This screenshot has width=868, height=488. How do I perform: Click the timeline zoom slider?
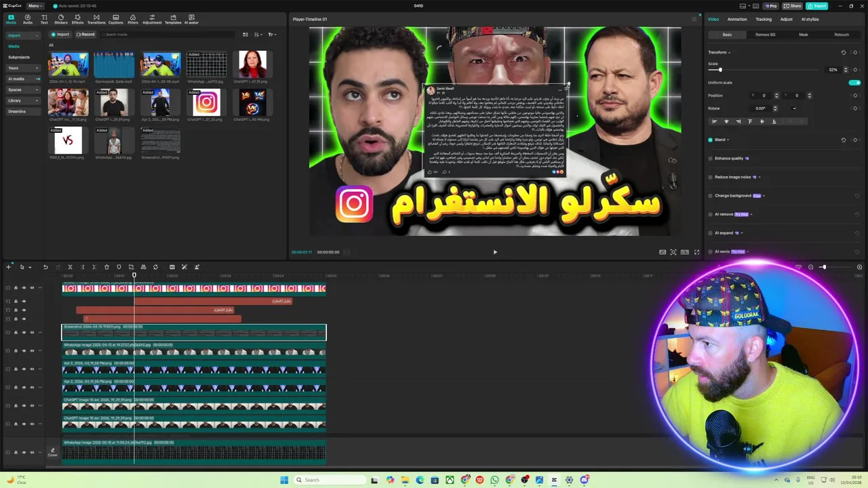tap(834, 267)
